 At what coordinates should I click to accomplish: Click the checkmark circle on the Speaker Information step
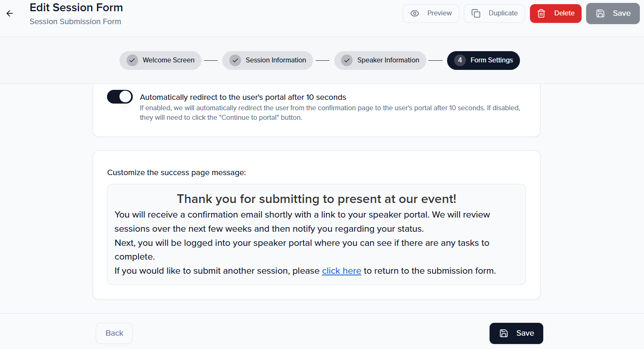coord(347,60)
